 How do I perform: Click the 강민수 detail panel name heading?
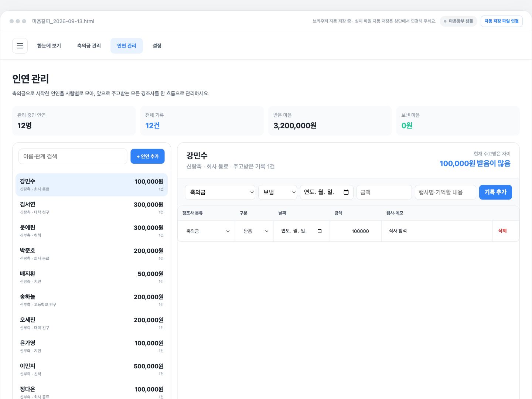coord(197,156)
